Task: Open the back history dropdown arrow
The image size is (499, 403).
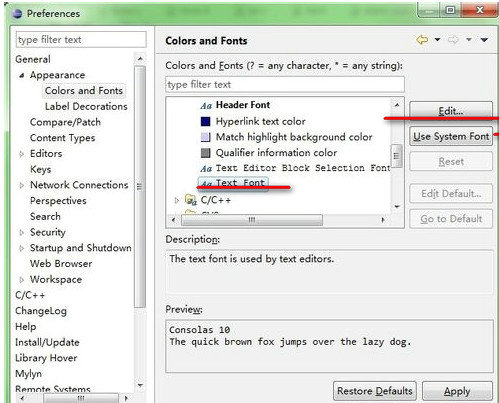Action: coord(437,40)
